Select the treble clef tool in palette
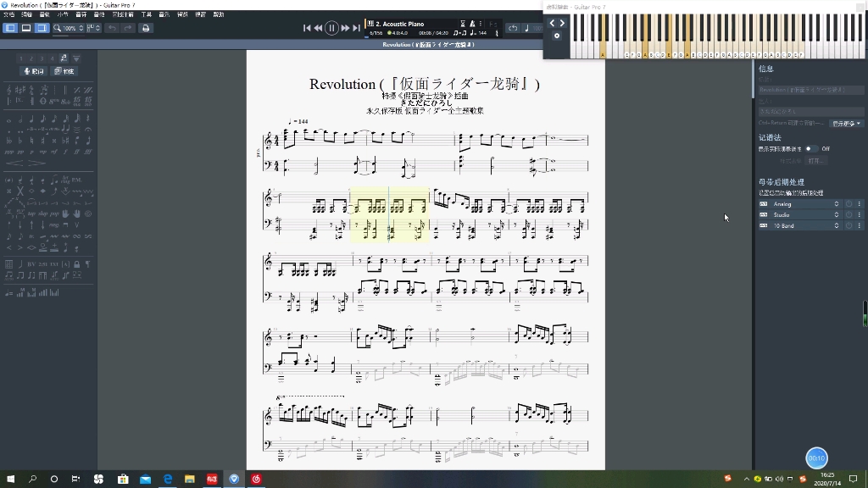868x488 pixels. click(x=8, y=90)
